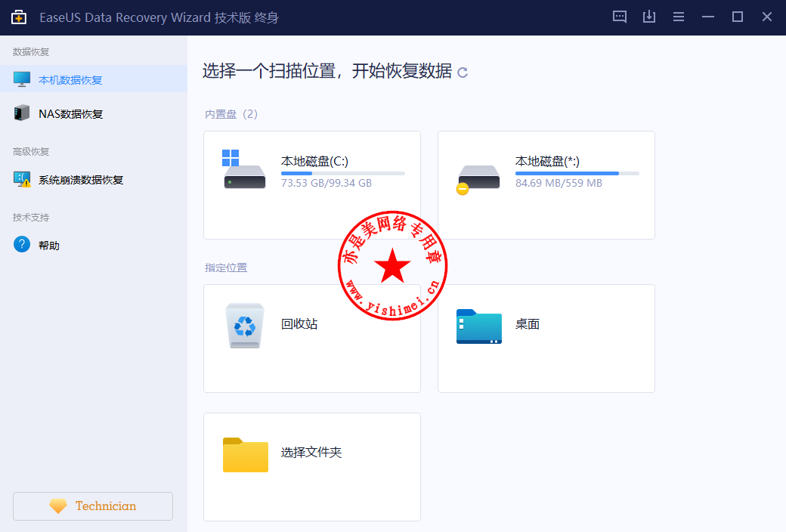Screen dimensions: 786x532
Task: Click the 技术支持 sidebar heading
Action: [x=31, y=217]
